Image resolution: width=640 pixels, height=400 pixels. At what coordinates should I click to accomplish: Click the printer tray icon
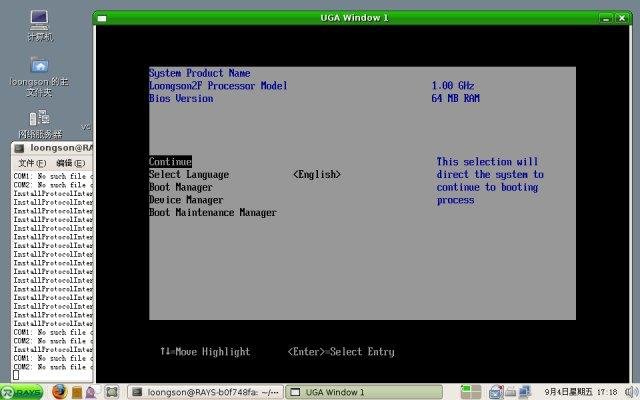pos(510,392)
